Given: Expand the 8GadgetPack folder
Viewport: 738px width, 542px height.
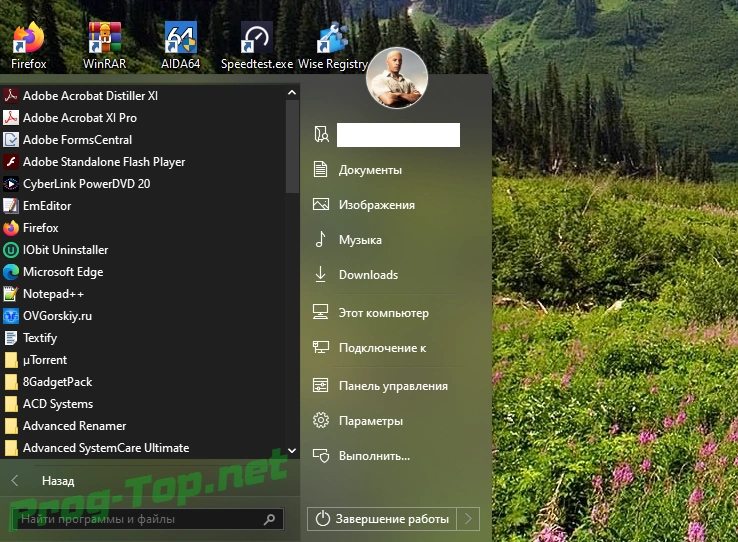Looking at the screenshot, I should coord(48,382).
